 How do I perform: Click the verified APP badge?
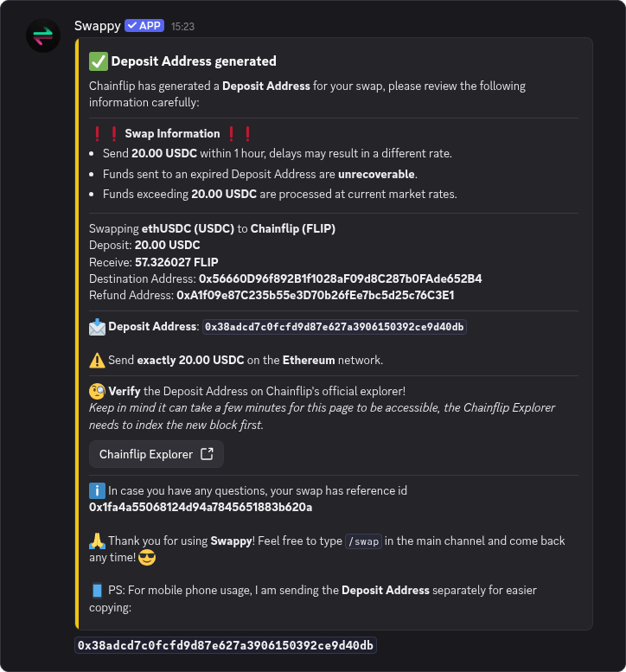(144, 26)
